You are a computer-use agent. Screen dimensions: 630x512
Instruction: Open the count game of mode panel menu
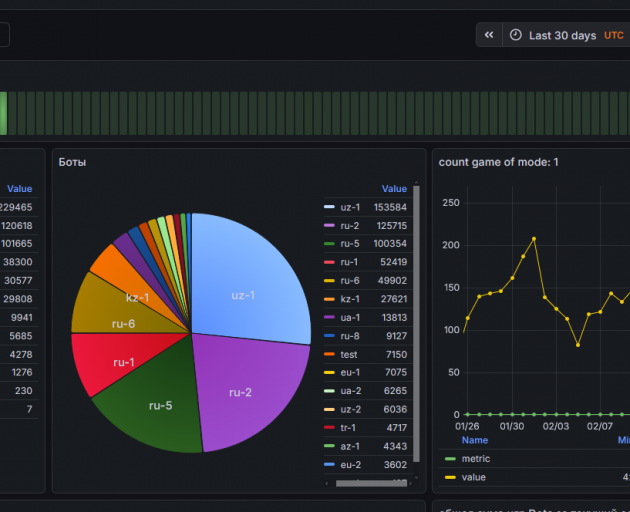[498, 162]
